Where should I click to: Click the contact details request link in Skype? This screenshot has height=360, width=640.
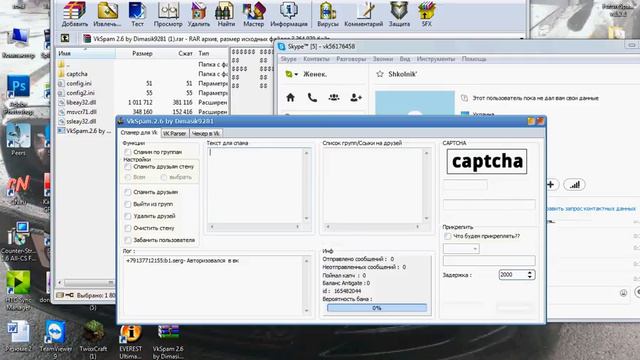pos(591,209)
